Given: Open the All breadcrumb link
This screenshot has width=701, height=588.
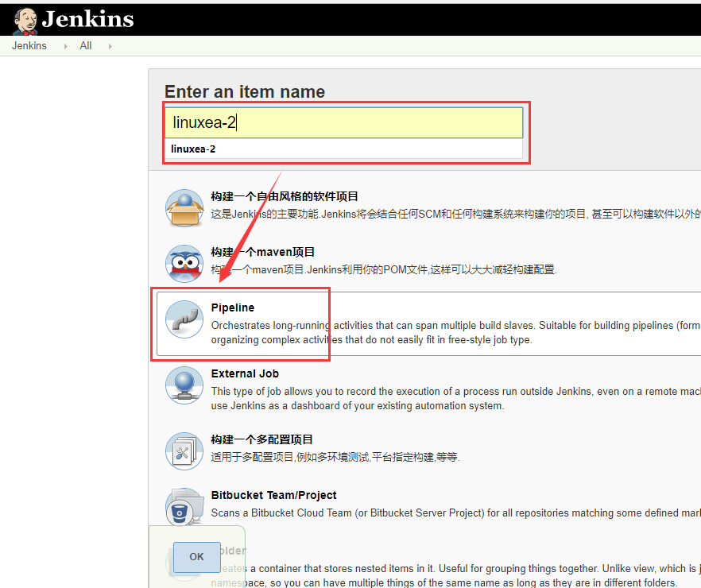Looking at the screenshot, I should (x=85, y=45).
